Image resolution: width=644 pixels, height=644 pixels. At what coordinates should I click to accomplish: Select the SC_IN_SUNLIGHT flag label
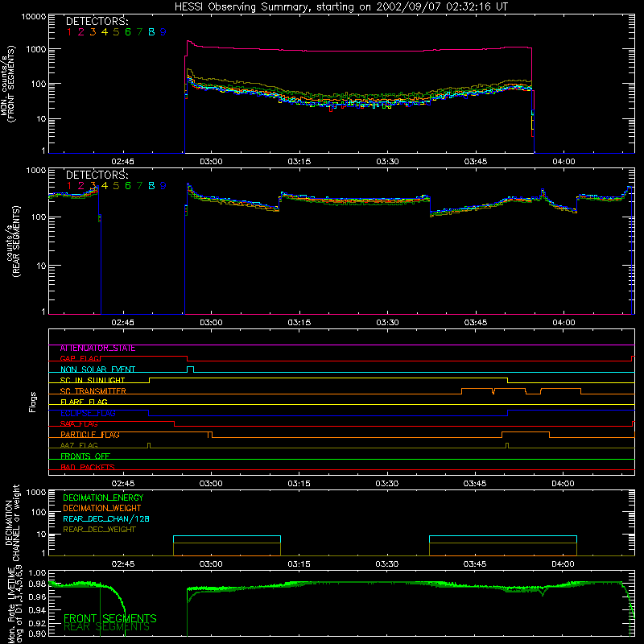(93, 380)
